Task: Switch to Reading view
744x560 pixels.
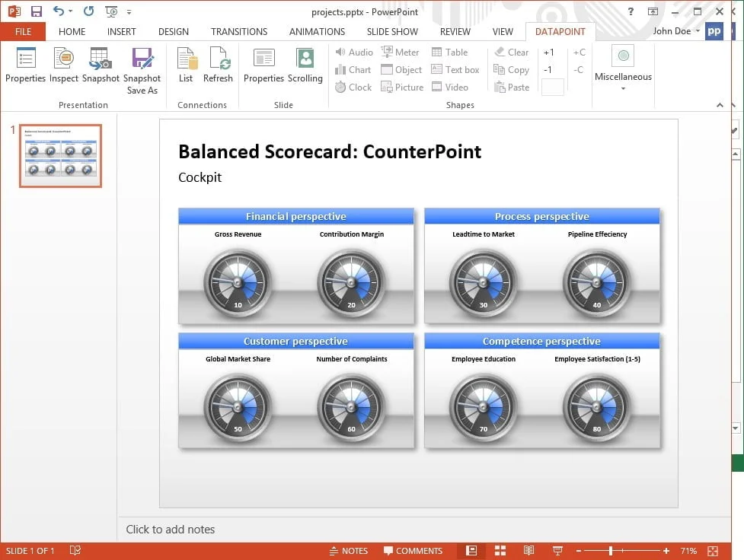Action: [x=528, y=551]
